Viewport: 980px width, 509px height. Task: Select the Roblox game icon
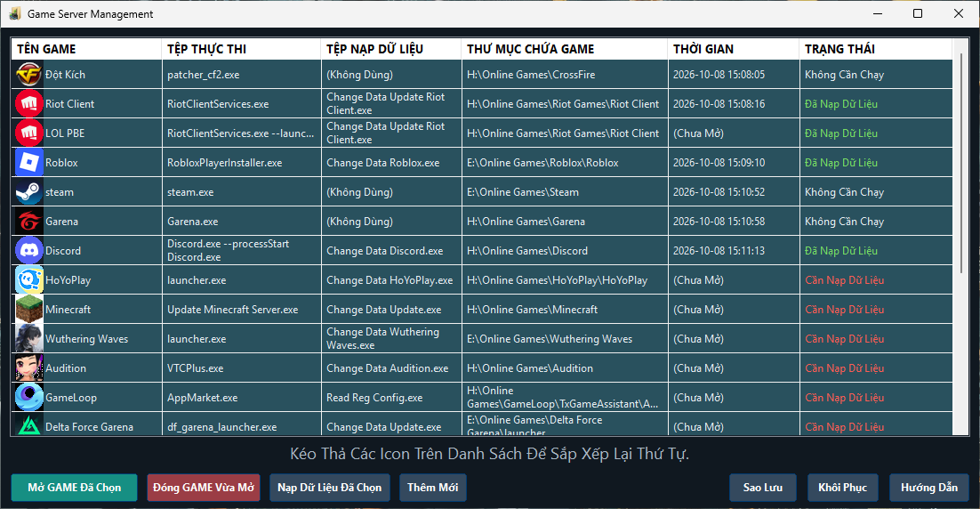(28, 163)
